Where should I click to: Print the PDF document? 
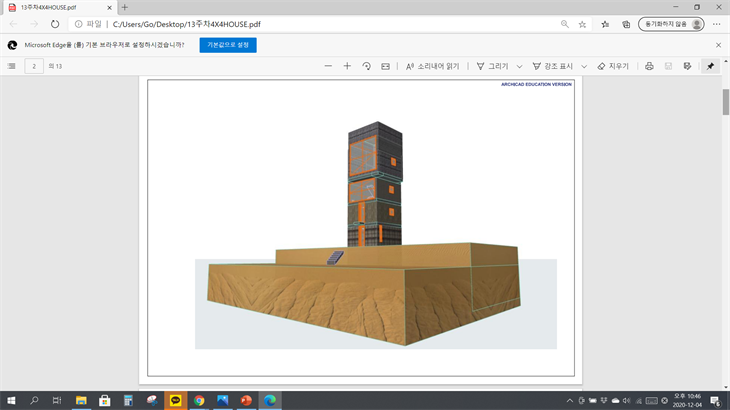coord(649,66)
